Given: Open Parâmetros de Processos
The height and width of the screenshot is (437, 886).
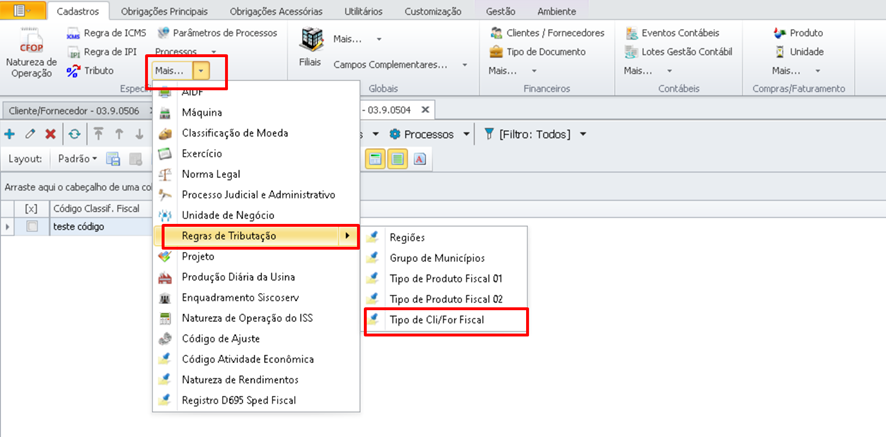Looking at the screenshot, I should click(217, 33).
